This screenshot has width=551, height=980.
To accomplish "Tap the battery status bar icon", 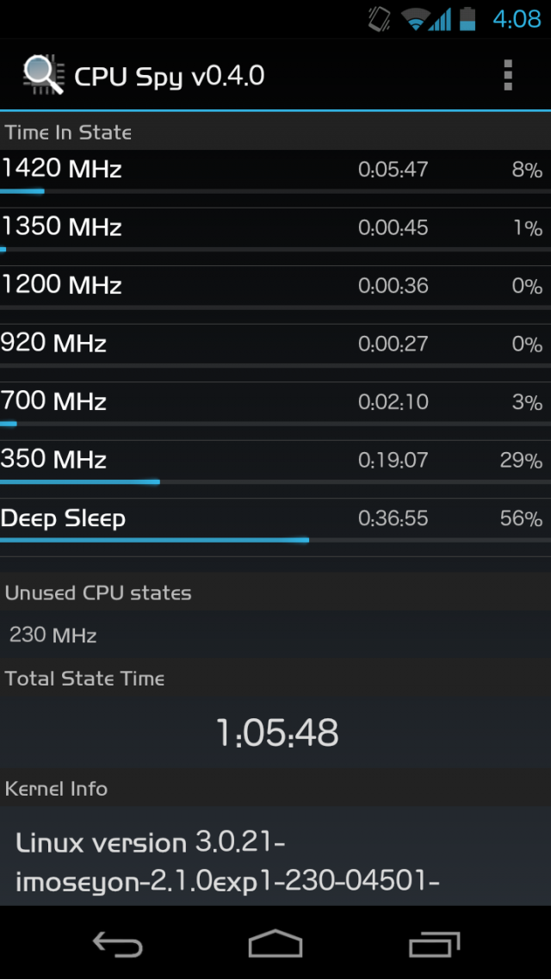I will click(467, 19).
